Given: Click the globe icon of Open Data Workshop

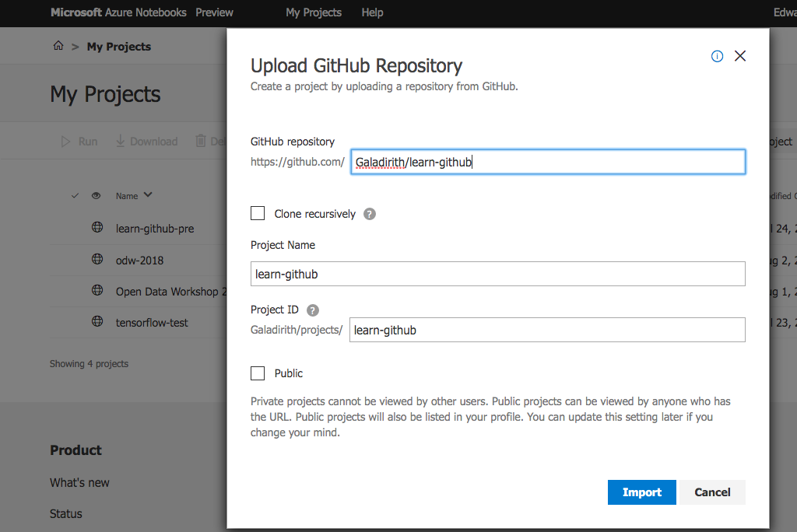Looking at the screenshot, I should [97, 290].
